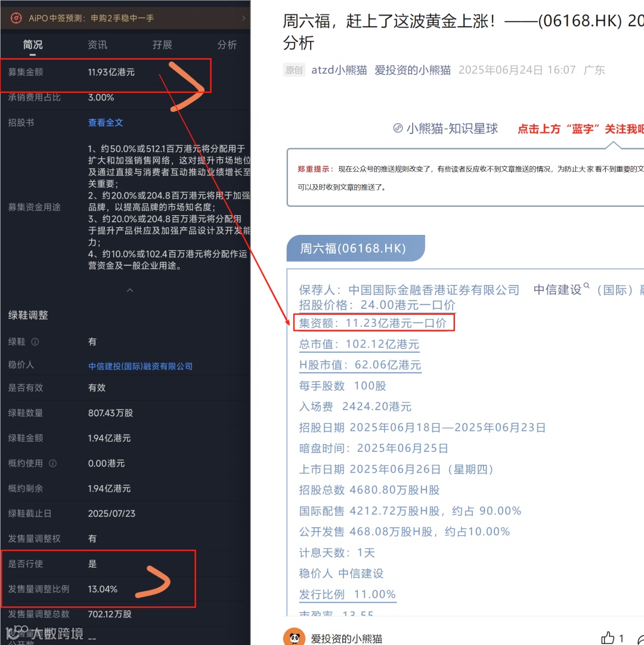Click the search icon after 中信建设
Screen dimensions: 644x645
click(x=586, y=286)
